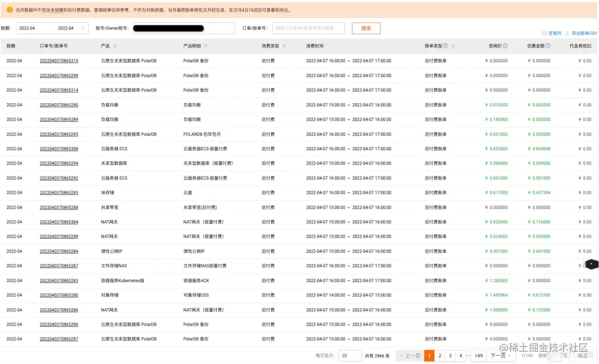
Task: Open order link 2022040370865298
Action: click(59, 75)
